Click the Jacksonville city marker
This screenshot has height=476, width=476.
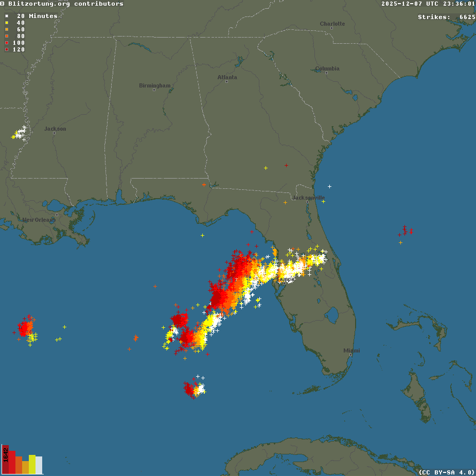click(307, 202)
